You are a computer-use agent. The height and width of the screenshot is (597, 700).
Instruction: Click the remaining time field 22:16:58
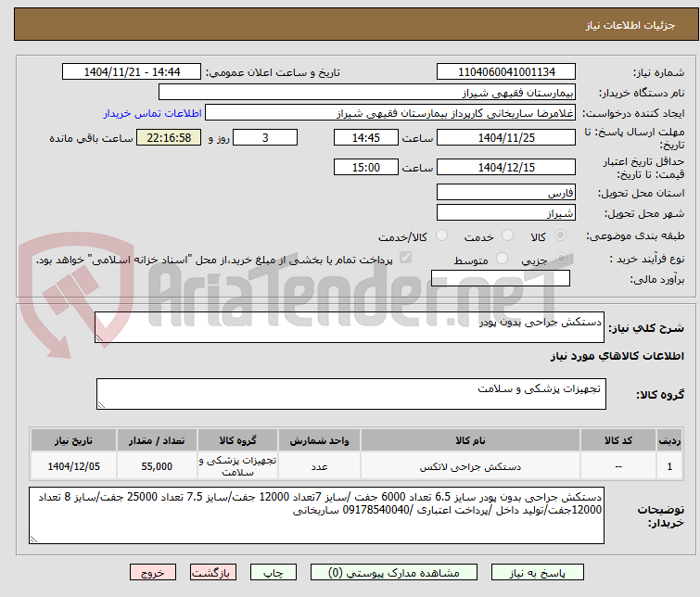tap(169, 137)
